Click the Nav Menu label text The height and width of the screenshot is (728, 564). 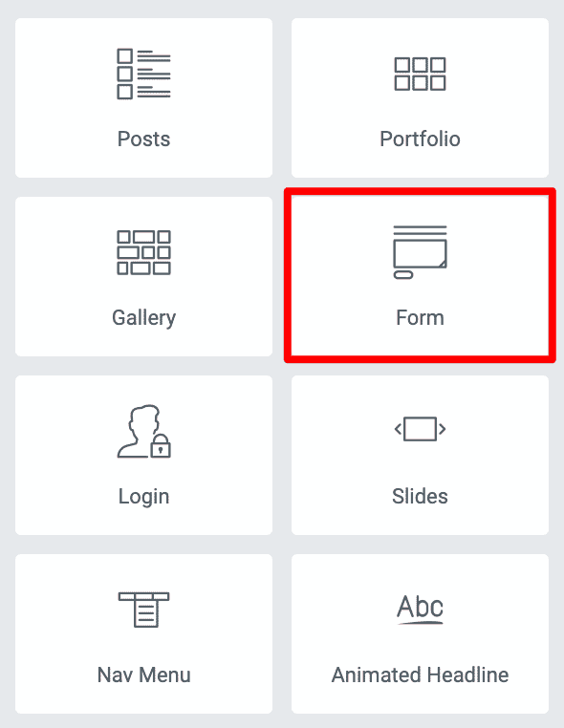(x=143, y=674)
